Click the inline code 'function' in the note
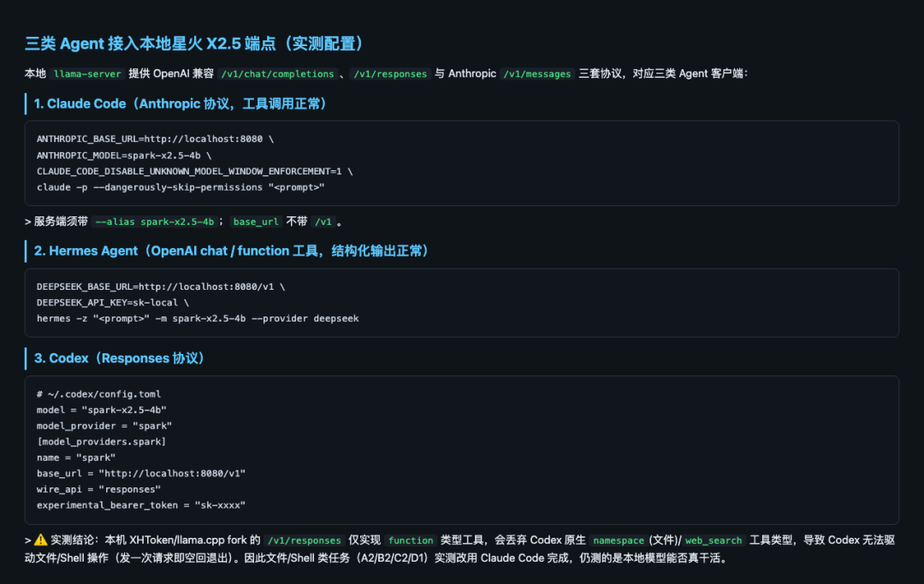924x584 pixels. coord(411,540)
